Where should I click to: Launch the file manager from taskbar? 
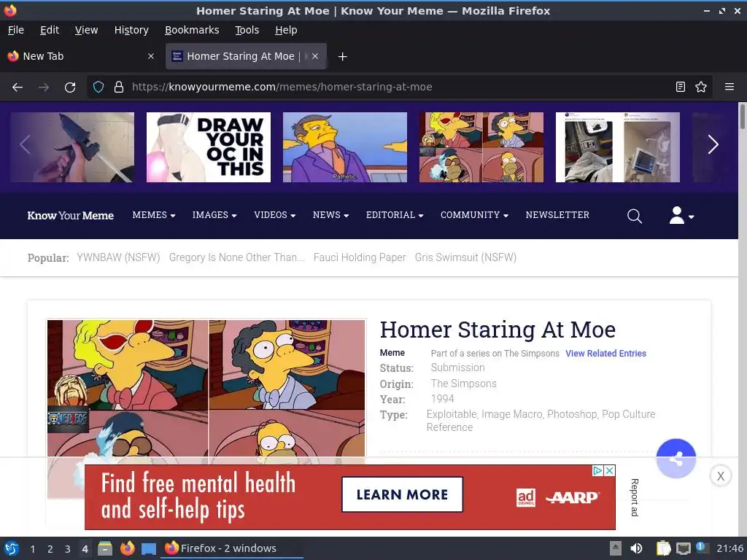tap(105, 548)
